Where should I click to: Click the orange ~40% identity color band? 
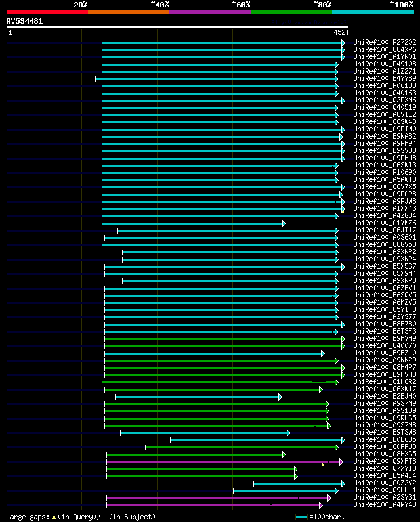coord(129,12)
